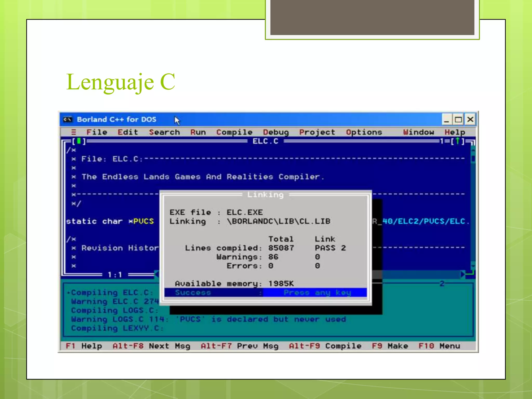Expand the Project menu
The height and width of the screenshot is (399, 532).
pos(317,132)
